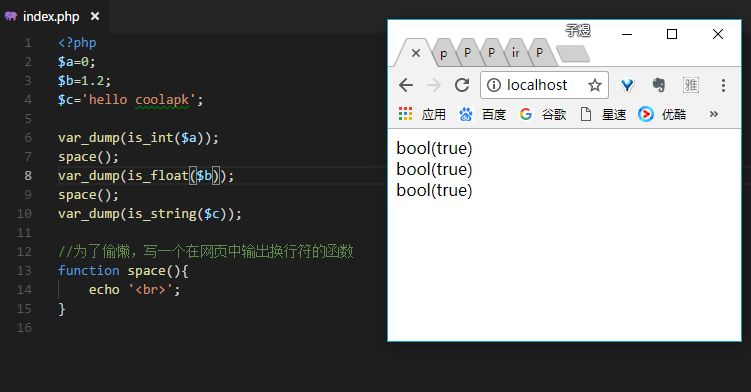751x392 pixels.
Task: Open the Chrome three-dot menu
Action: click(723, 85)
